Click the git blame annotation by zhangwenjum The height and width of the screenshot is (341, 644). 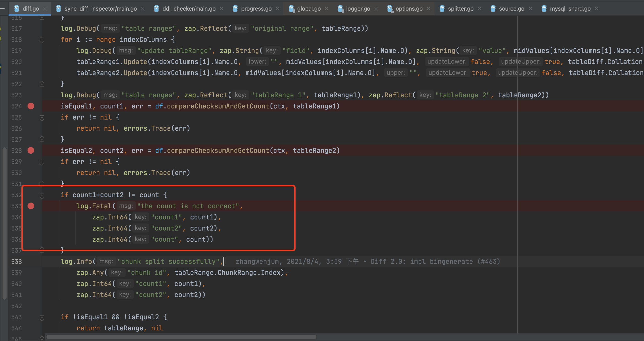point(368,262)
